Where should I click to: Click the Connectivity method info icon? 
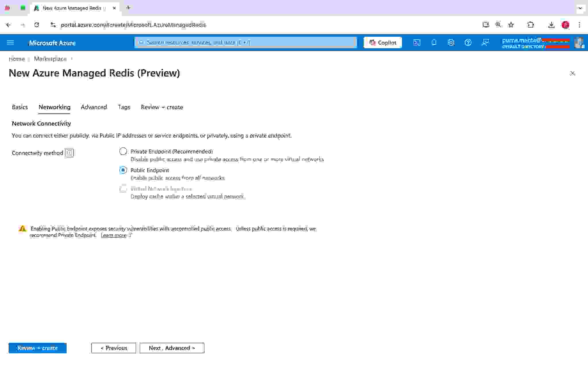click(69, 153)
